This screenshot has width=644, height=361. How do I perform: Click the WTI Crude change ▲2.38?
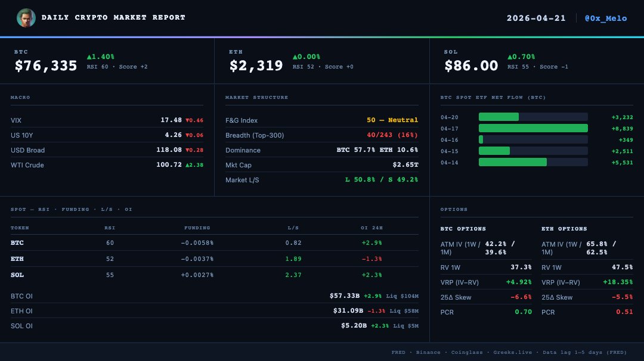point(194,165)
